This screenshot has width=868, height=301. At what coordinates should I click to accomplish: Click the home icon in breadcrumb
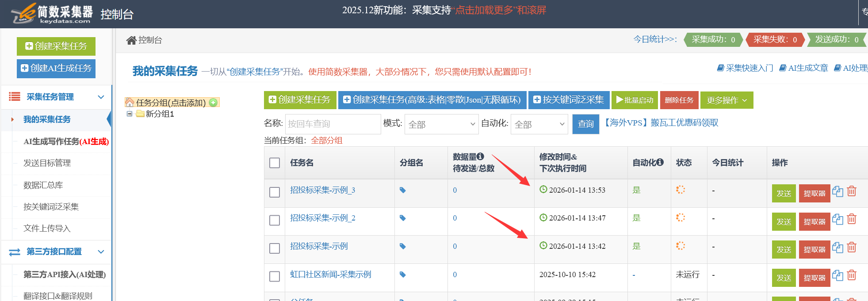(x=131, y=40)
